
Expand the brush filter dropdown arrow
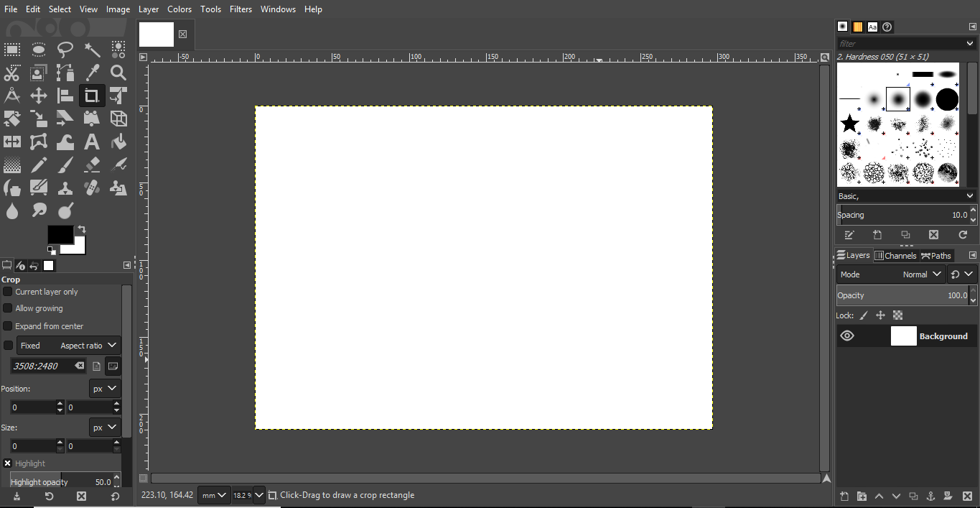coord(971,44)
